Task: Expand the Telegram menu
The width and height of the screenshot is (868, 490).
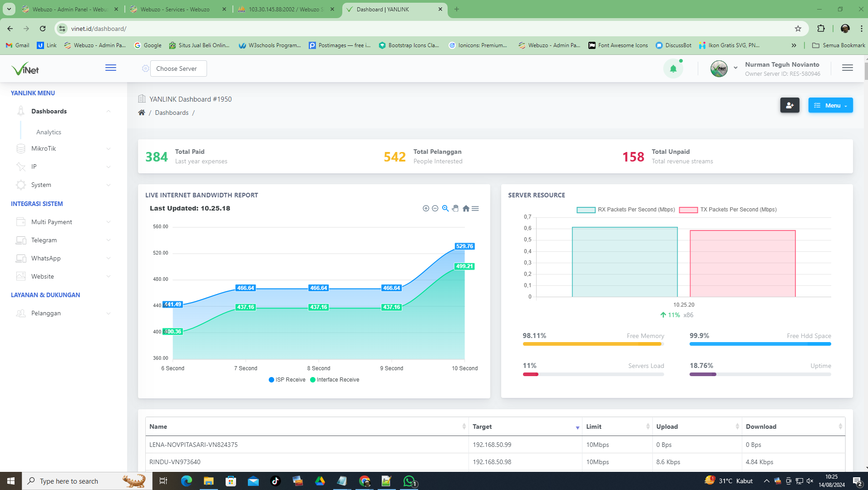Action: [64, 240]
